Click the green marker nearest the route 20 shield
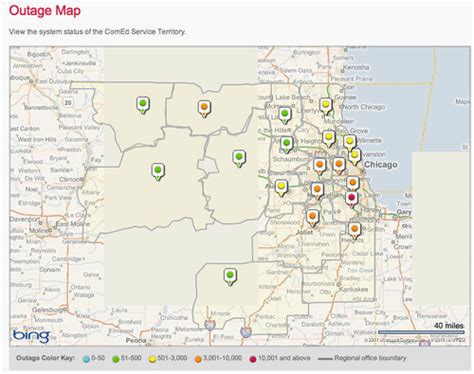 pyautogui.click(x=143, y=105)
